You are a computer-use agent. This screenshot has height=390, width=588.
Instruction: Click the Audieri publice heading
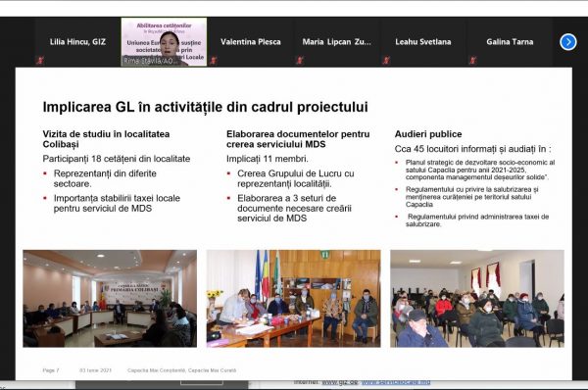(428, 134)
